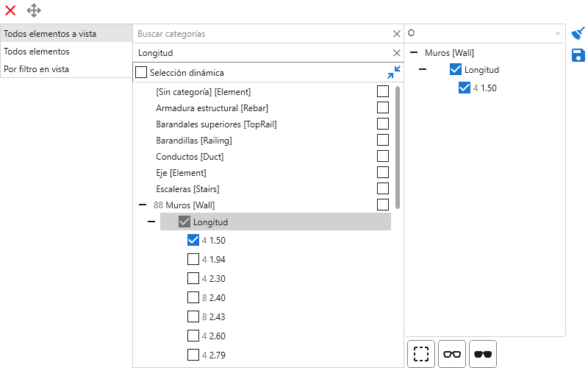Click the broom clear filter icon
The image size is (588, 368).
pos(578,33)
